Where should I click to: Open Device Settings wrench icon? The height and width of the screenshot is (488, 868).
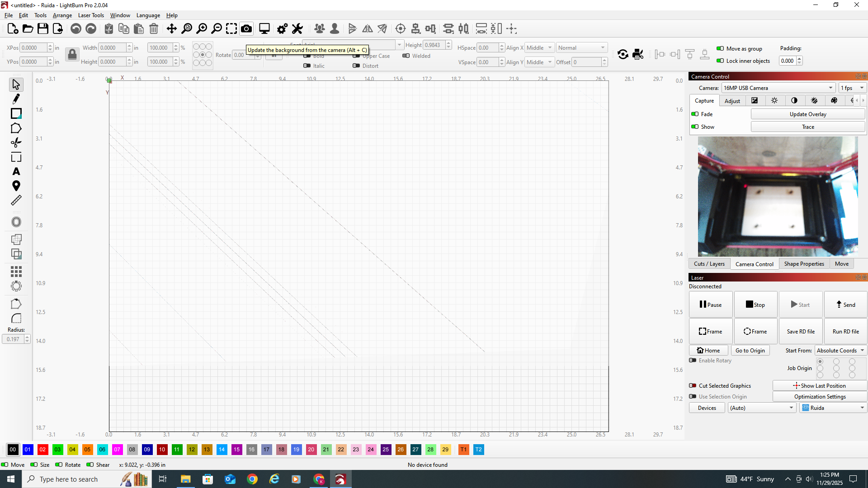(x=297, y=29)
